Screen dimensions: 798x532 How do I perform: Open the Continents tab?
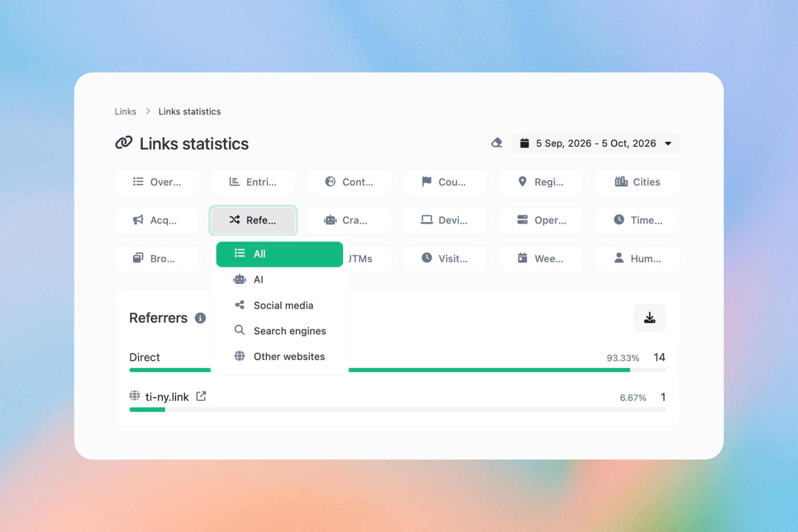tap(349, 182)
